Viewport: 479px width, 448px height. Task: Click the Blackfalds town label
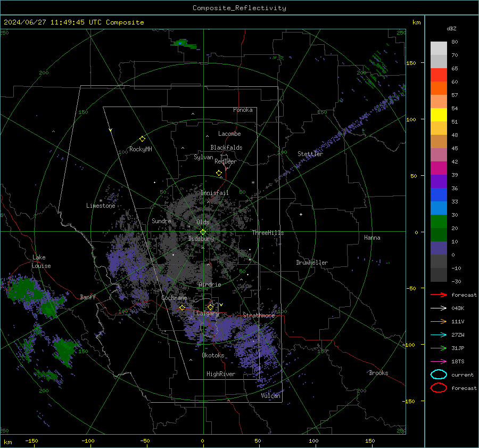click(x=226, y=148)
